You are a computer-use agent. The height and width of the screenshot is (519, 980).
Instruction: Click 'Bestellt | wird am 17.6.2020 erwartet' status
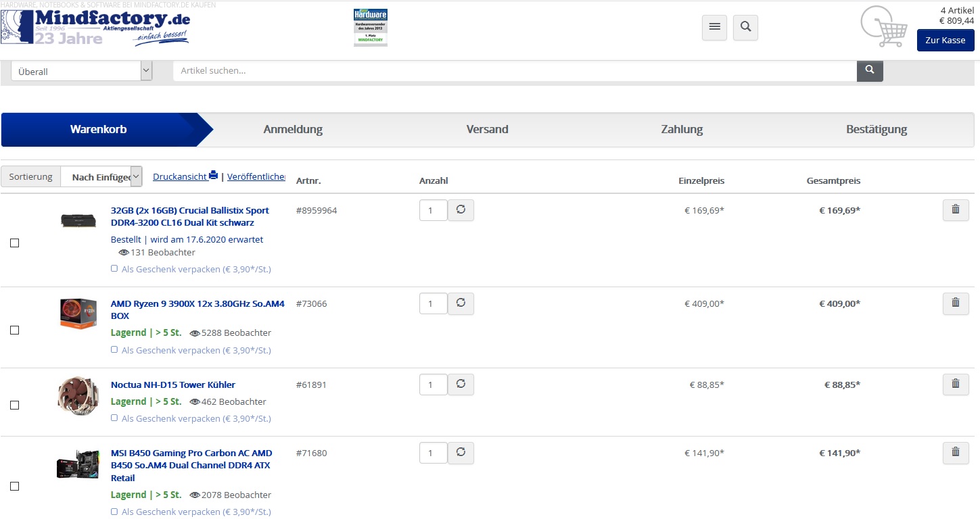187,239
